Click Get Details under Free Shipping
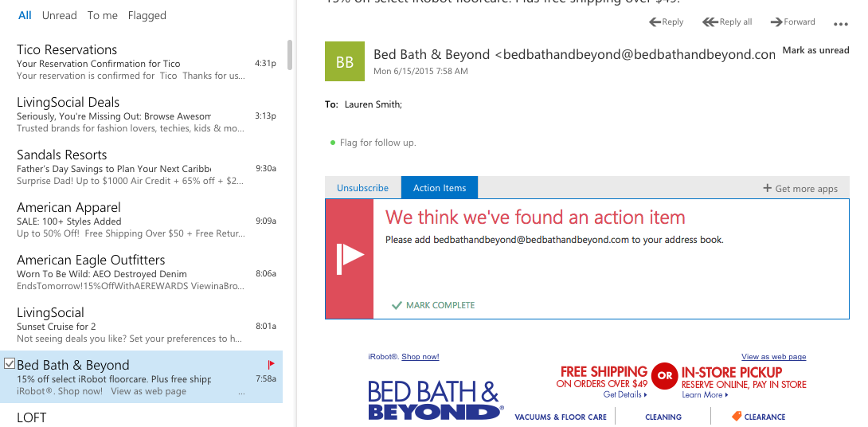The height and width of the screenshot is (427, 868). pyautogui.click(x=625, y=395)
